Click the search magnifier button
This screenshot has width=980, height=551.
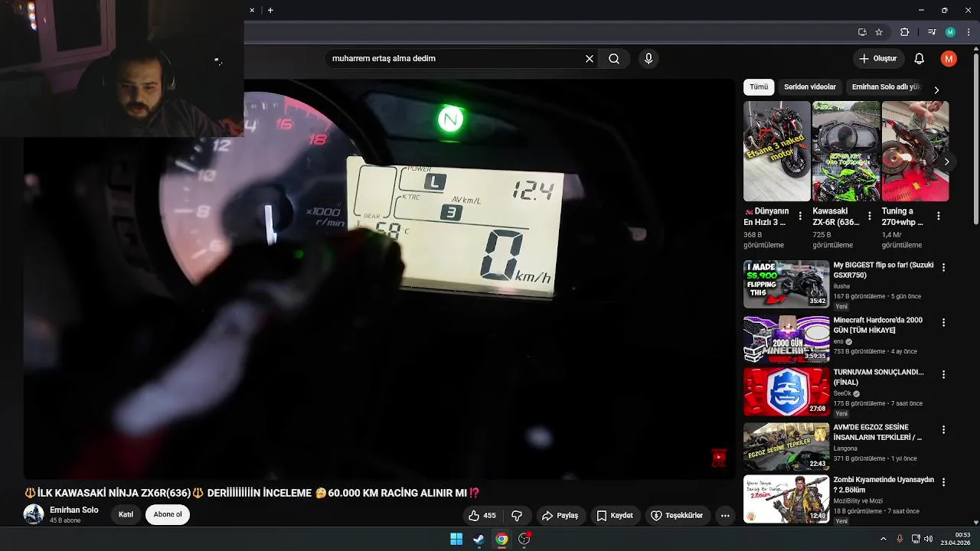point(614,59)
